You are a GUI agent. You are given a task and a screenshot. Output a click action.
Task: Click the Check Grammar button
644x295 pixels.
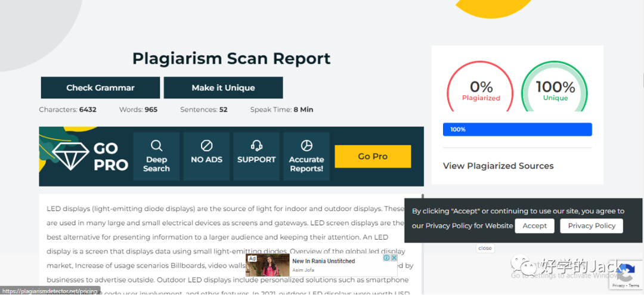[x=100, y=88]
